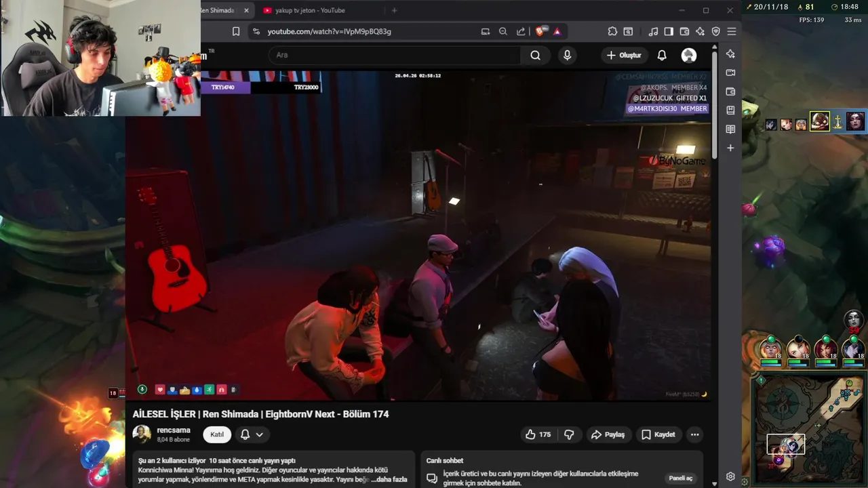Open Wallet icon in the sidebar
Screen dimensions: 868x488
(x=730, y=91)
